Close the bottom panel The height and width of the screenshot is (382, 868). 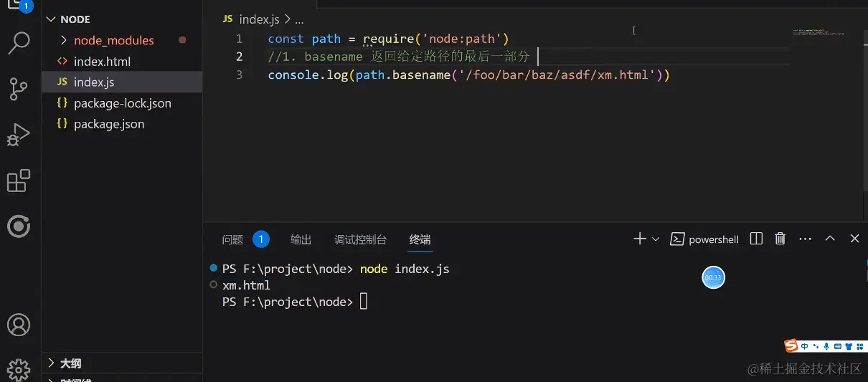[x=854, y=239]
